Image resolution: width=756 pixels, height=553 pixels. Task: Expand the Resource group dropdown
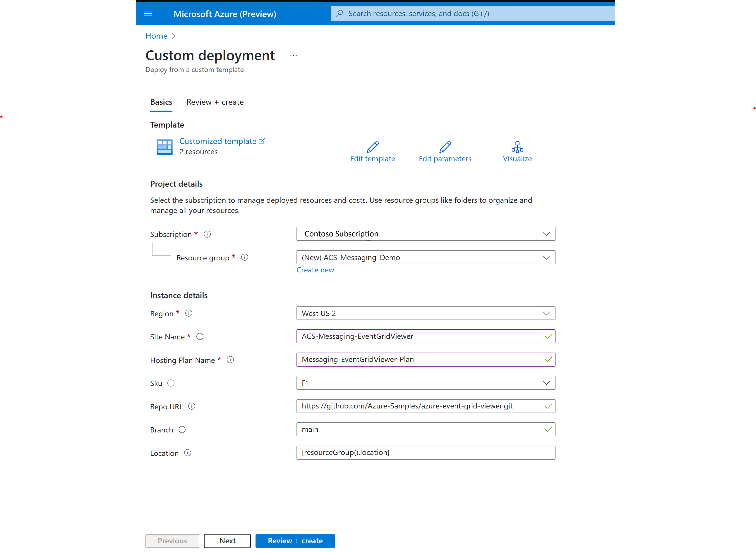pos(426,257)
